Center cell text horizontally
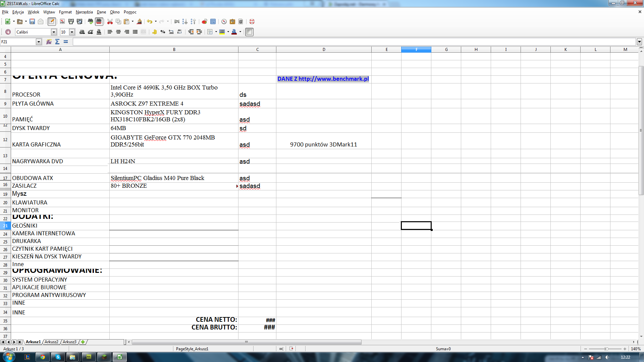This screenshot has width=644, height=362. tap(118, 32)
